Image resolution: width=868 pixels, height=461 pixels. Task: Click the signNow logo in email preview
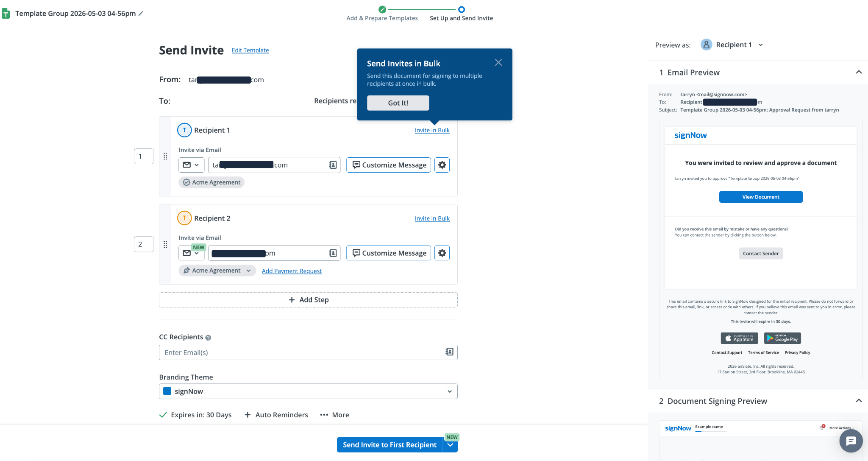point(690,135)
